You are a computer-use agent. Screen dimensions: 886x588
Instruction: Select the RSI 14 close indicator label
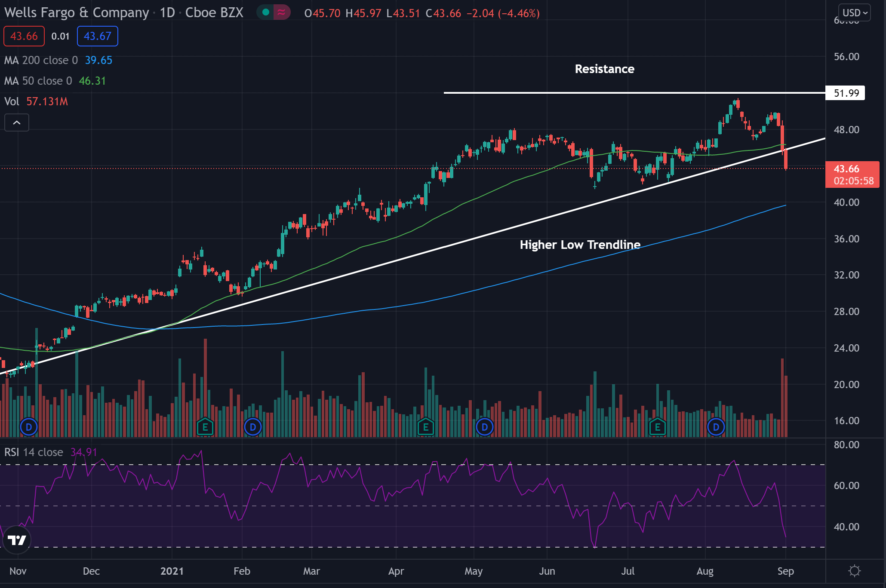(34, 452)
